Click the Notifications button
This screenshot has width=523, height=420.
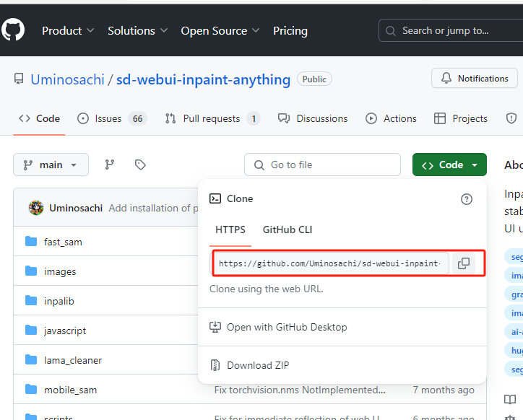(475, 79)
